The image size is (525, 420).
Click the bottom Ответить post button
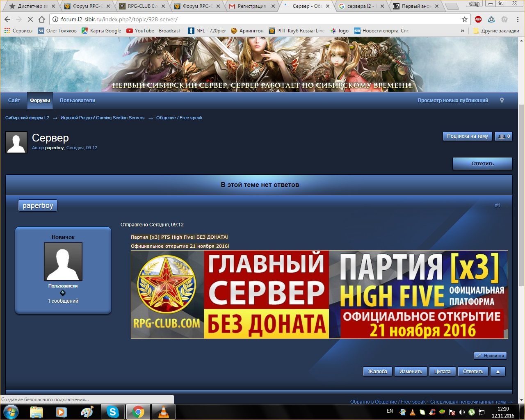coord(473,371)
